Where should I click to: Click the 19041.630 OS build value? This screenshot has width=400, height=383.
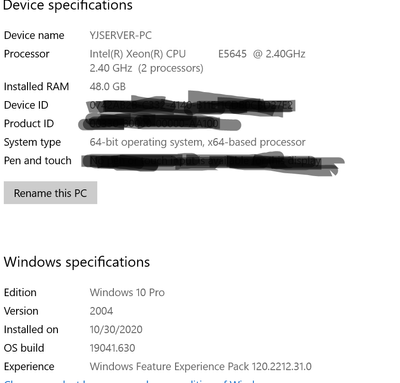point(112,348)
